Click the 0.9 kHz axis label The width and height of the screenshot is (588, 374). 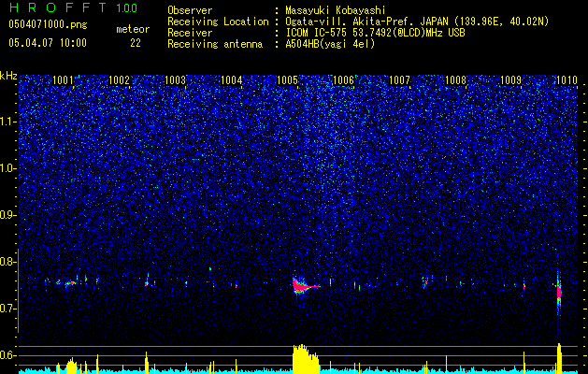8,215
